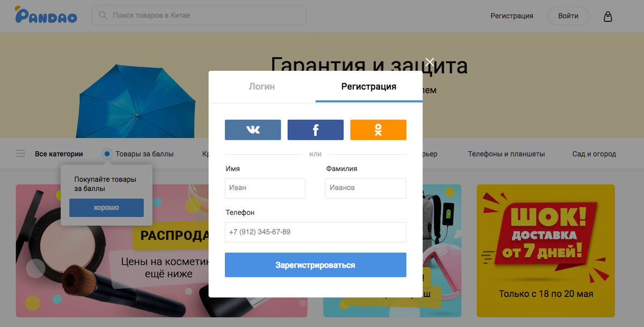Image resolution: width=644 pixels, height=327 pixels.
Task: Open Сад и огород category
Action: coord(594,154)
